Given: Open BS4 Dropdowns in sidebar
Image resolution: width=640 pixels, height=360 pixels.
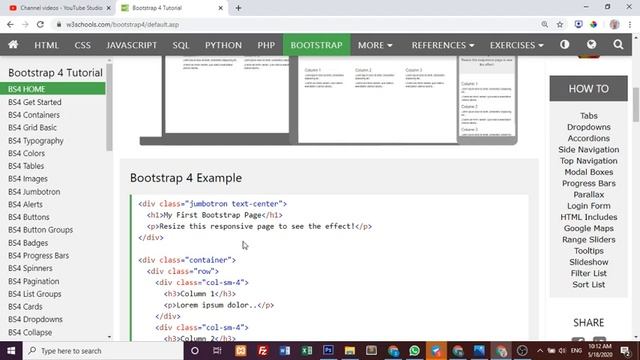Looking at the screenshot, I should [x=35, y=319].
